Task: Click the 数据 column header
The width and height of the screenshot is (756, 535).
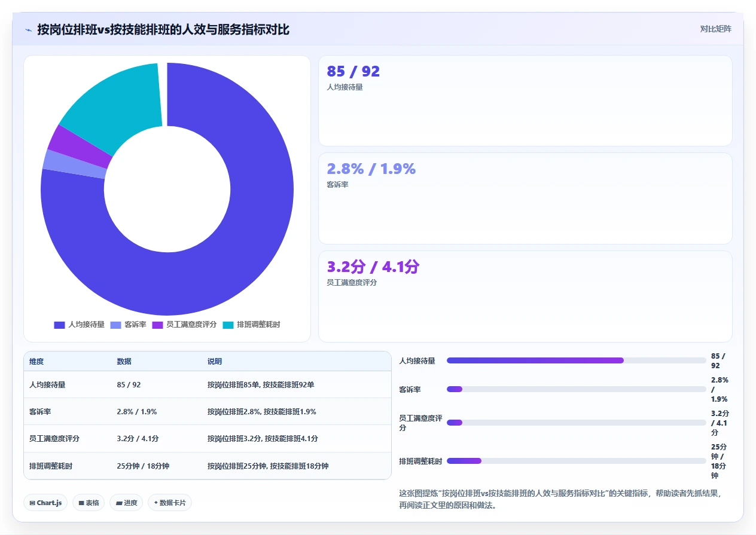Action: point(124,362)
